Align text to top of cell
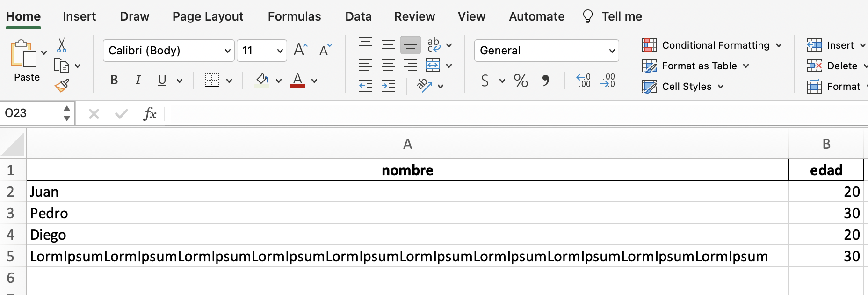This screenshot has width=868, height=295. click(366, 44)
